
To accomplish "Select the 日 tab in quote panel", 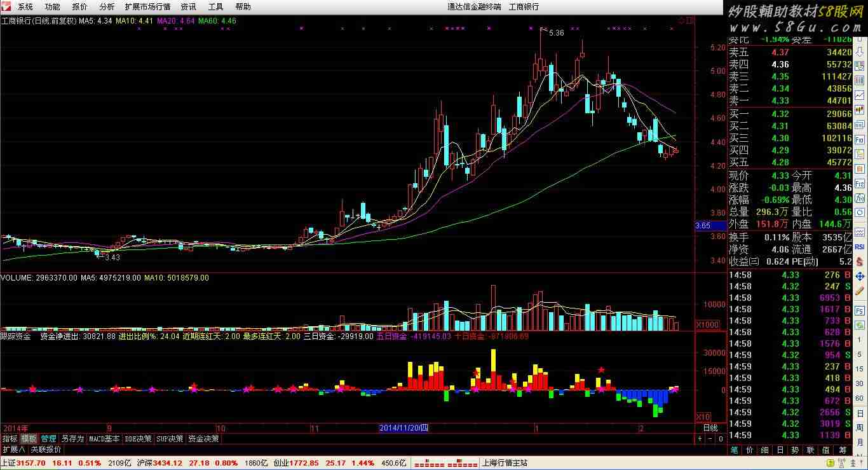I will click(x=780, y=450).
